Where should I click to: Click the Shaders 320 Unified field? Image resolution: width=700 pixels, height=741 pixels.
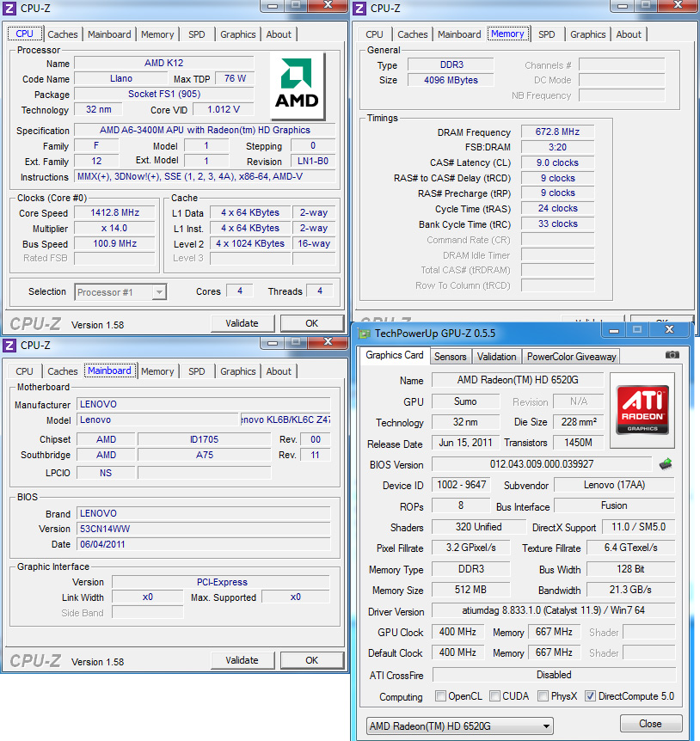click(x=478, y=527)
